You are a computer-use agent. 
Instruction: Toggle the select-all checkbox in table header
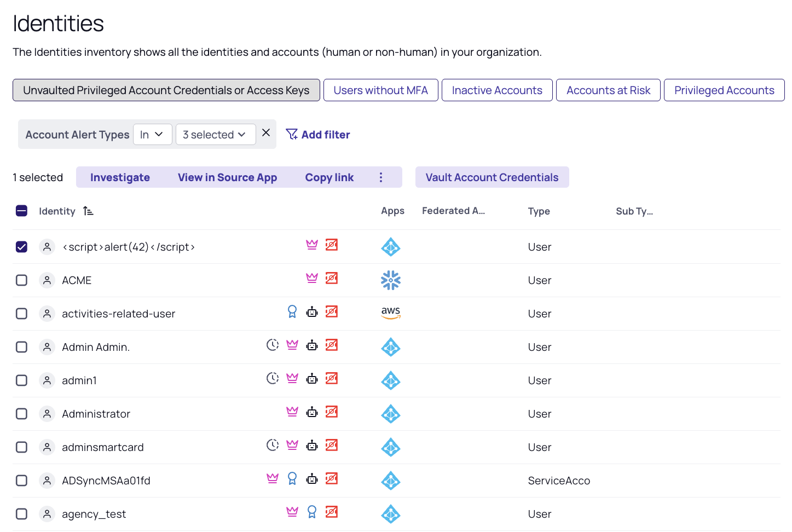pyautogui.click(x=22, y=211)
